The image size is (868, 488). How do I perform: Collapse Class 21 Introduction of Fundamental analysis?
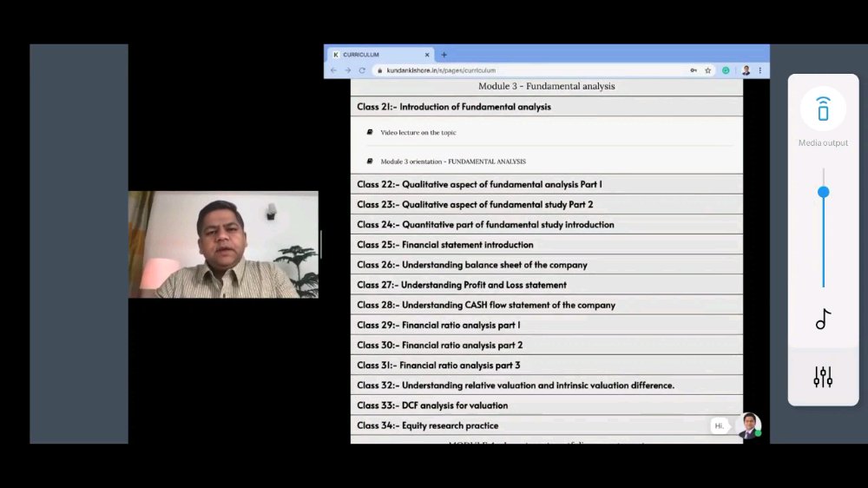coord(546,106)
